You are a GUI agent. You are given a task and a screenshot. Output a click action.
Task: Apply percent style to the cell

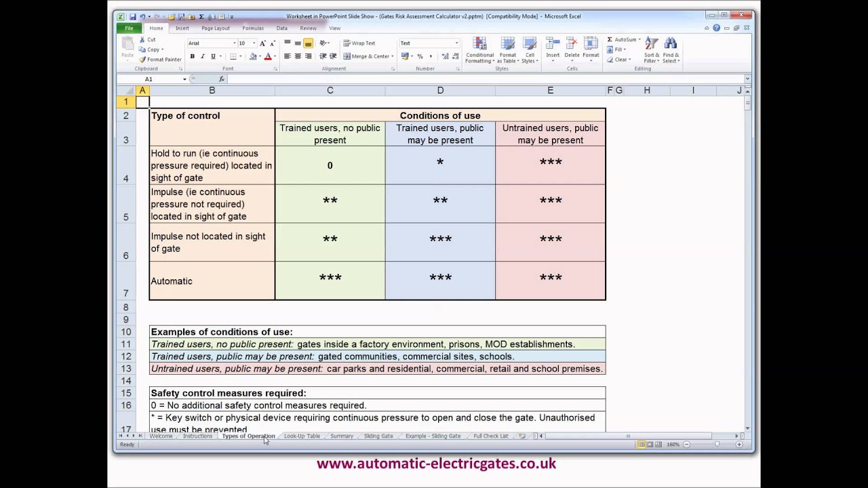pyautogui.click(x=420, y=56)
